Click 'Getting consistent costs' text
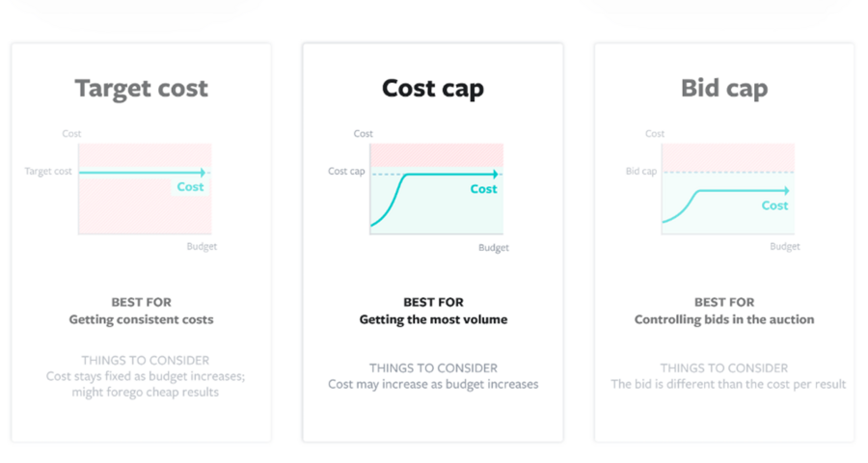 141,319
